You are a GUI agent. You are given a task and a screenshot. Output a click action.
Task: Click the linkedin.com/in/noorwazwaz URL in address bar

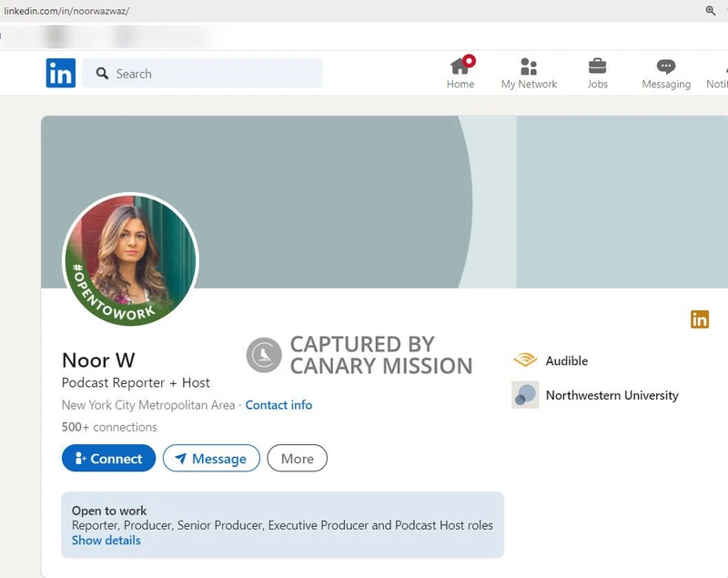click(66, 11)
